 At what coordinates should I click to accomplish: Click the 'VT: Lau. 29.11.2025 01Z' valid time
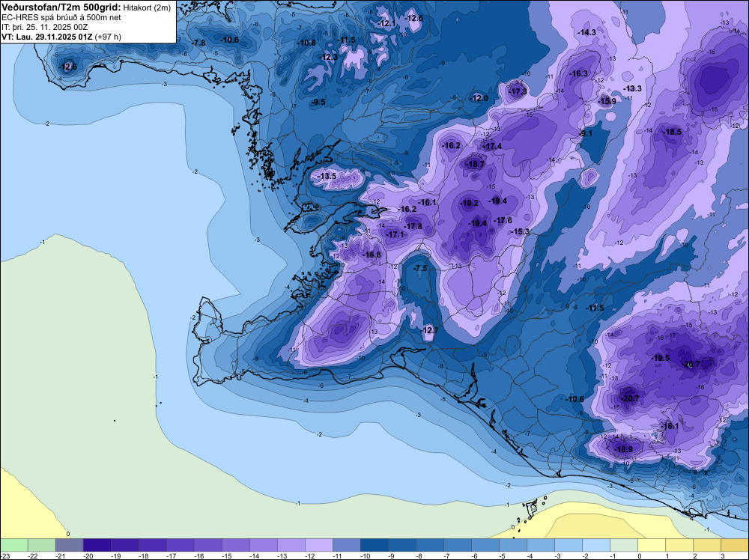47,37
